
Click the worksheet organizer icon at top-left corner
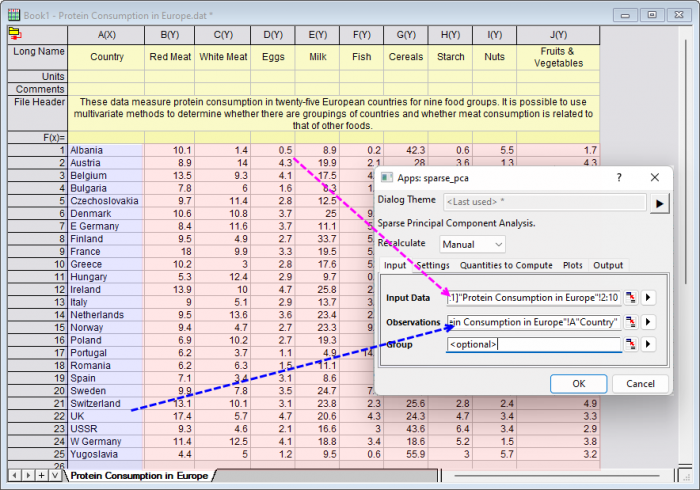pos(15,32)
